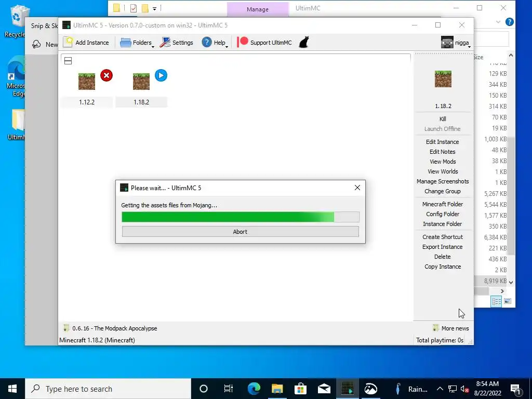The image size is (532, 399).
Task: Click More news button
Action: pyautogui.click(x=451, y=328)
